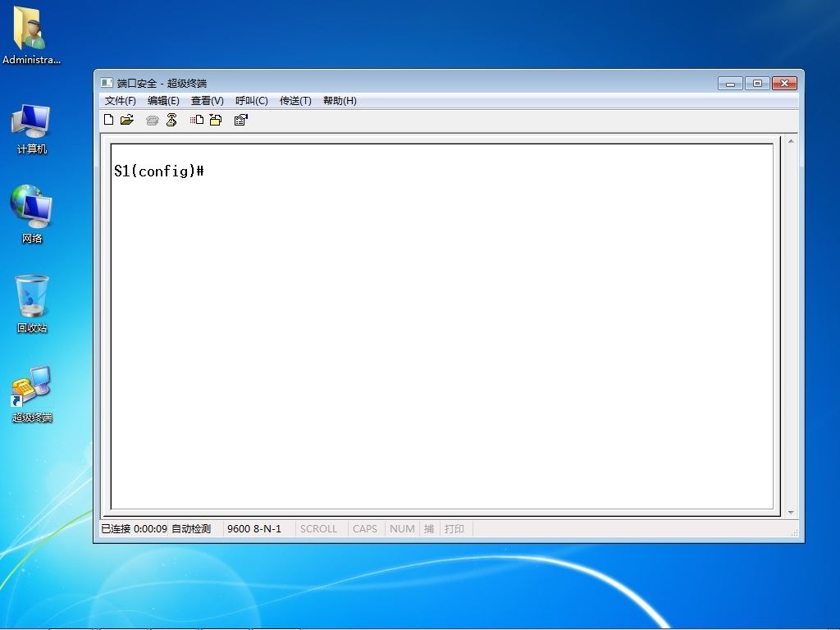Click the scrollbar down arrow
Screen dimensions: 840x630
(791, 513)
